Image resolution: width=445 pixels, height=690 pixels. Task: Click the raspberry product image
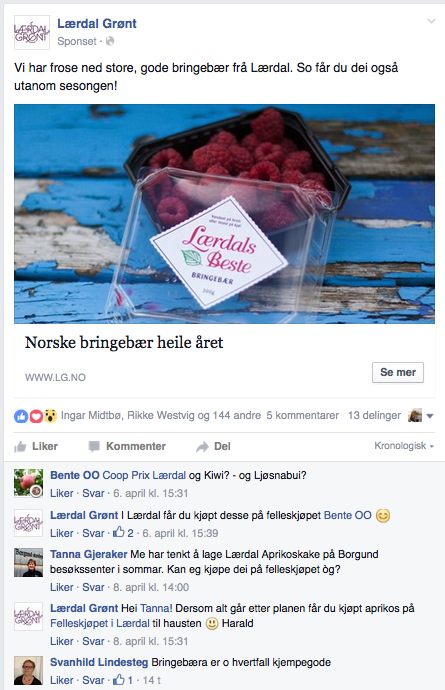coord(224,214)
